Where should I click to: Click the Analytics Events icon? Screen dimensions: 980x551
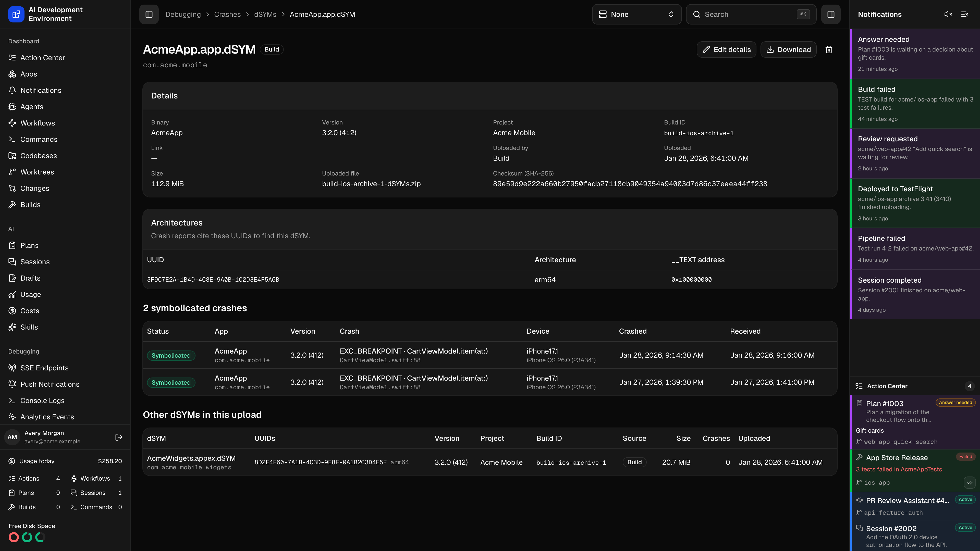click(12, 417)
